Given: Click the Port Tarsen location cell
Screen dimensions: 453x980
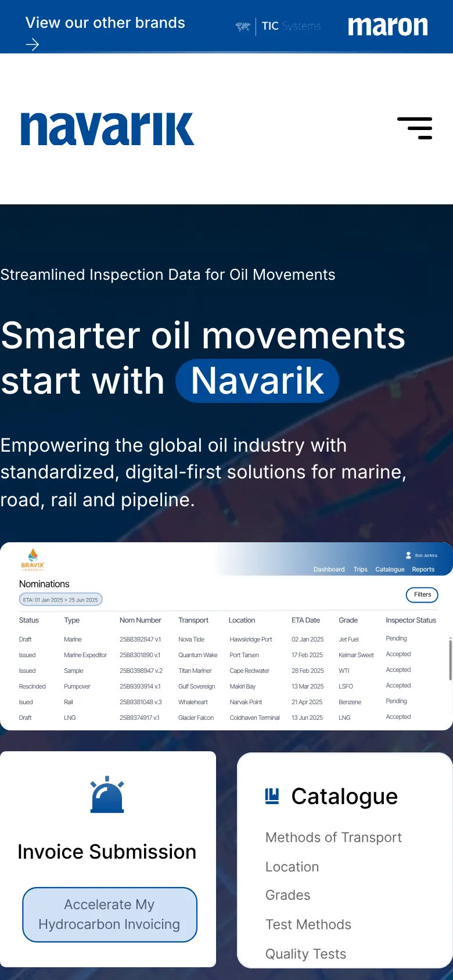Looking at the screenshot, I should [245, 655].
